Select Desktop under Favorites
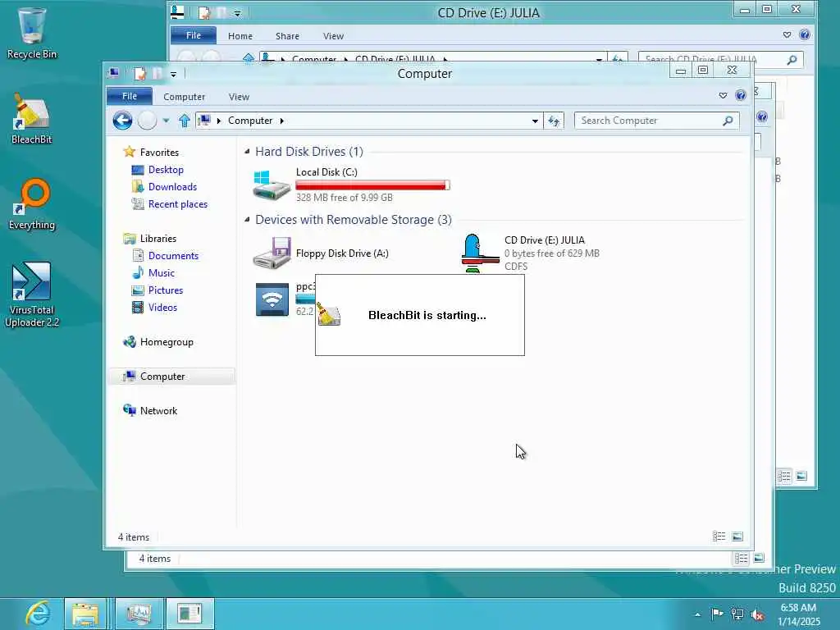Image resolution: width=840 pixels, height=630 pixels. pos(166,169)
